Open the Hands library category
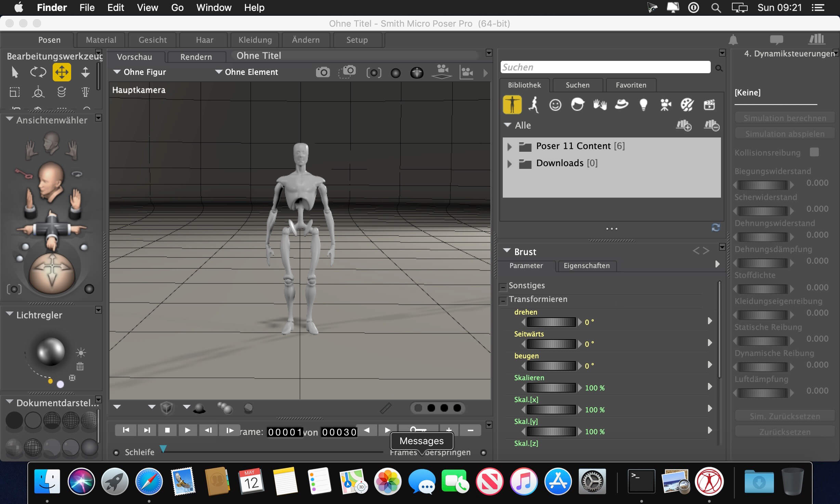 (x=600, y=105)
